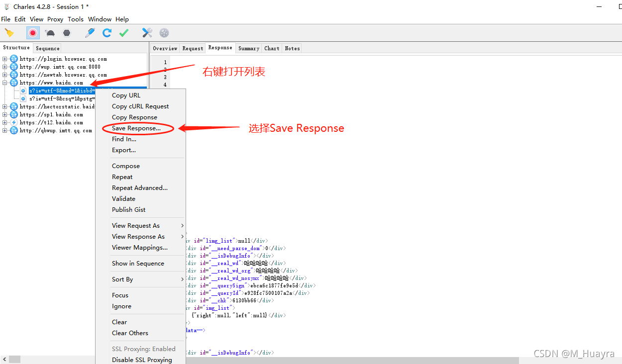Choose Viewer Mappings... in context menu
The image size is (622, 364).
tap(140, 248)
